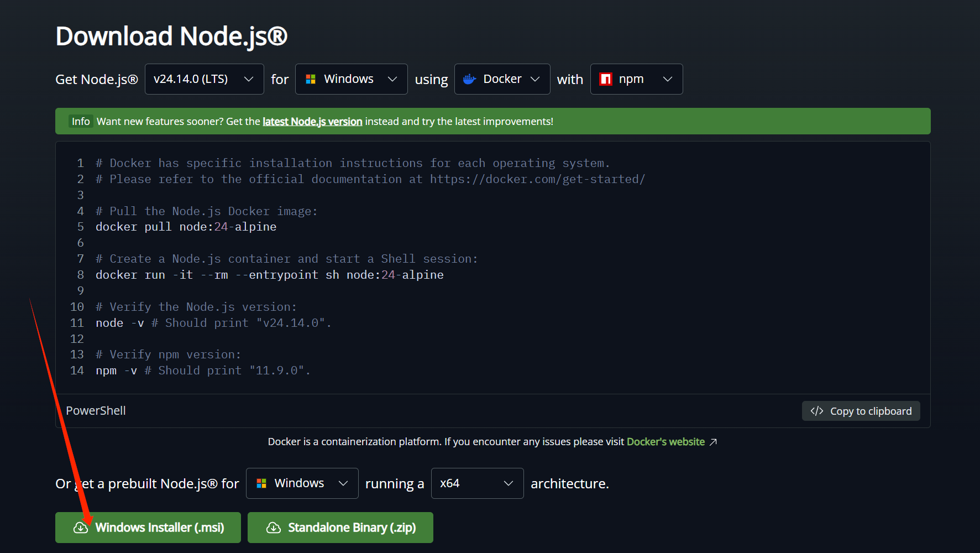Open the Docker install method dropdown chevron
The height and width of the screenshot is (553, 980).
click(x=535, y=79)
